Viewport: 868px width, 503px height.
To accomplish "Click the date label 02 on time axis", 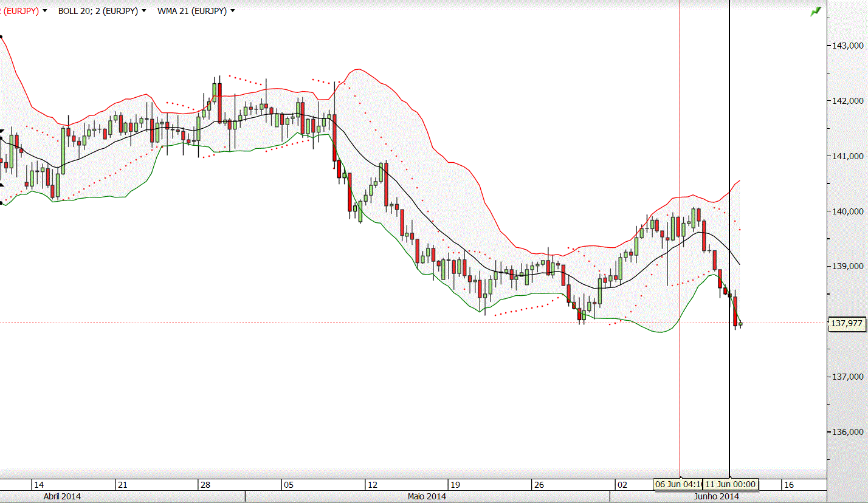I will click(622, 485).
